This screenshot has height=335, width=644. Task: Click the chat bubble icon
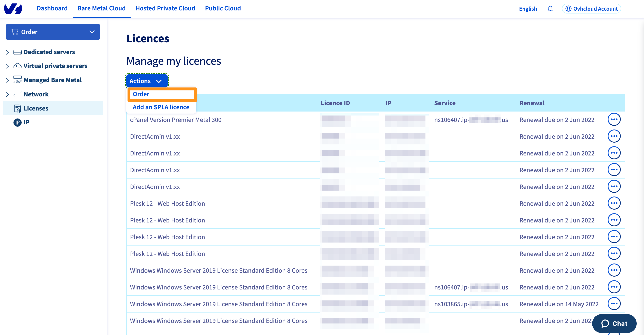605,324
